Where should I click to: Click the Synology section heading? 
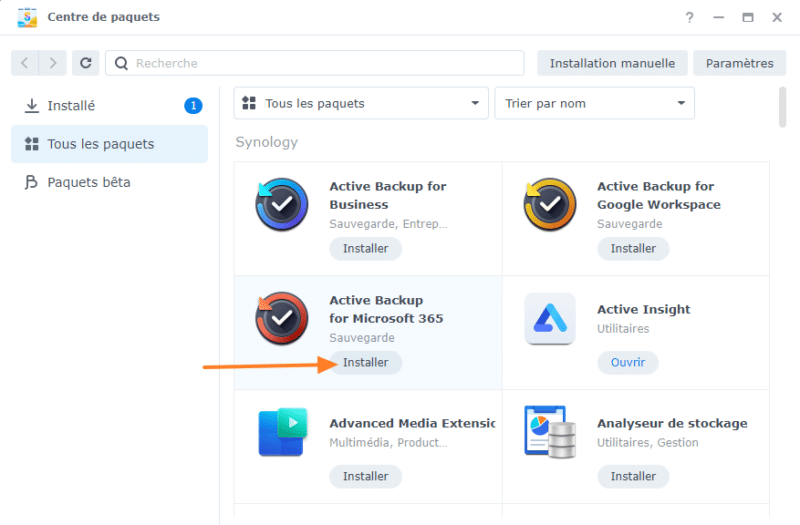point(266,142)
